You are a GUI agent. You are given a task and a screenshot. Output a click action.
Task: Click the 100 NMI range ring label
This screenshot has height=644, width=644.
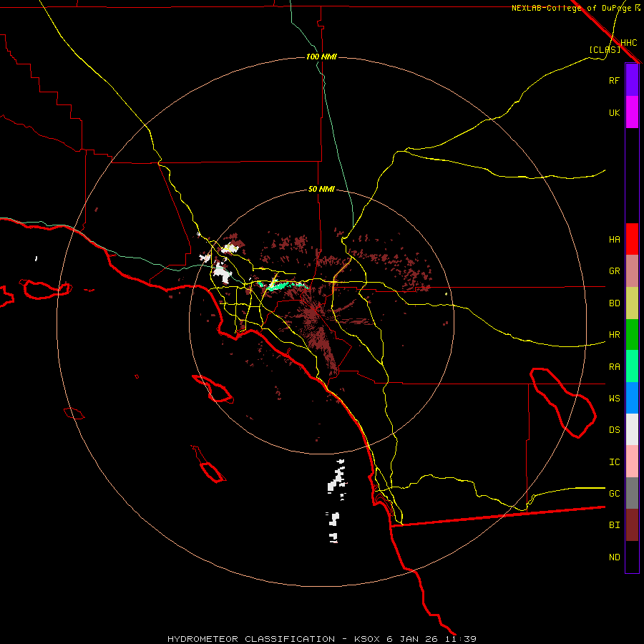[x=321, y=57]
